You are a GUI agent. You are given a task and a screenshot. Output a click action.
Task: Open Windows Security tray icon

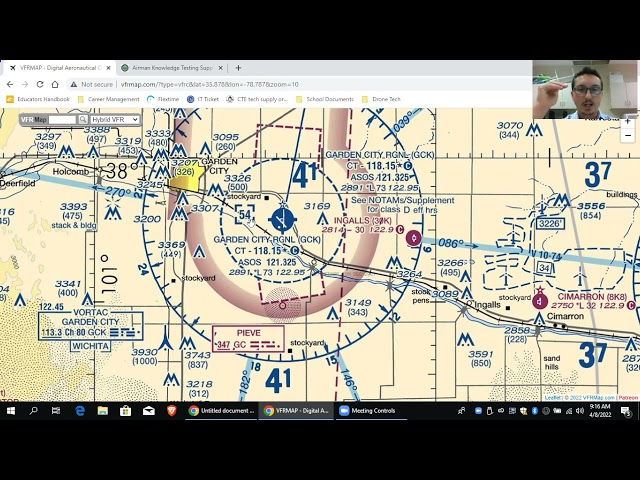click(x=524, y=411)
